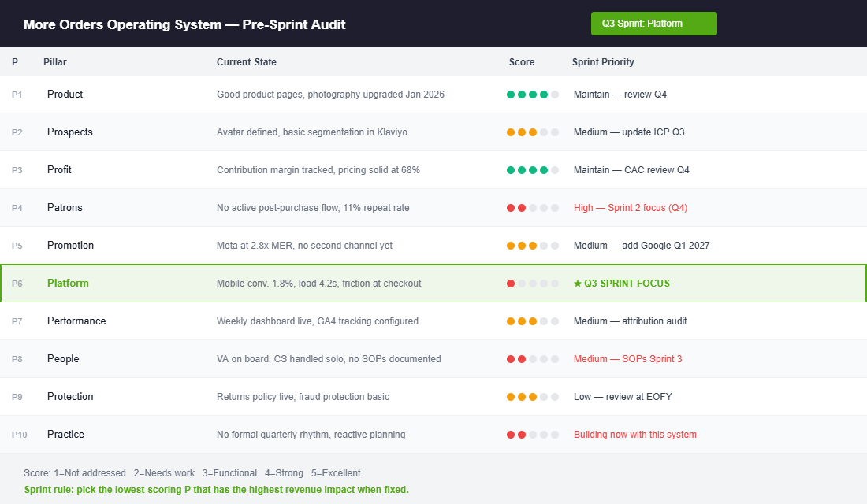Click the Pillar column header
Viewport: 867px width, 504px height.
point(54,62)
